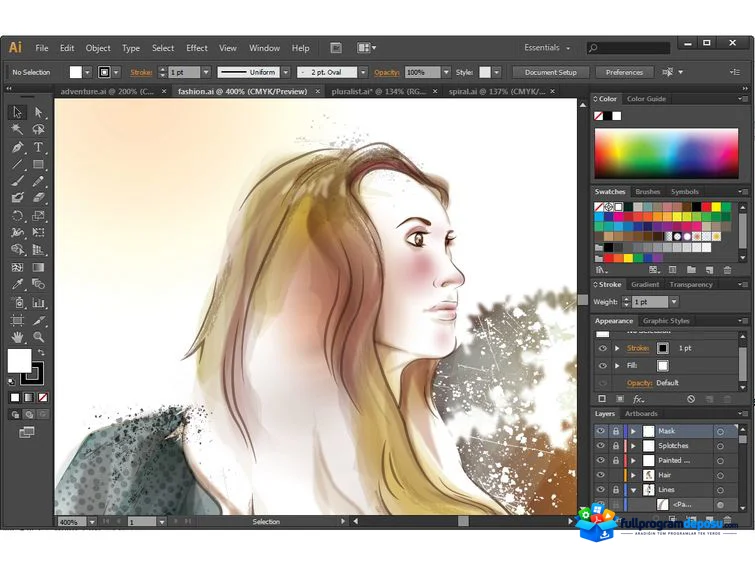Expand Stroke attribute in Appearance panel

point(617,348)
